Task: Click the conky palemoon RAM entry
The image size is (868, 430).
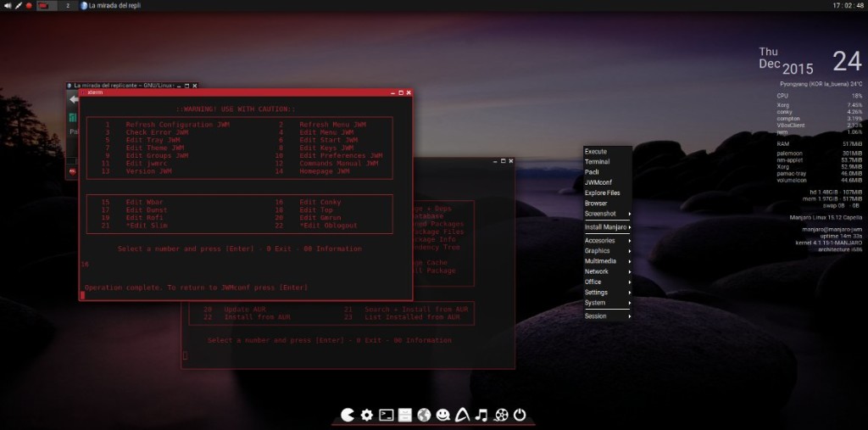Action: (x=820, y=153)
